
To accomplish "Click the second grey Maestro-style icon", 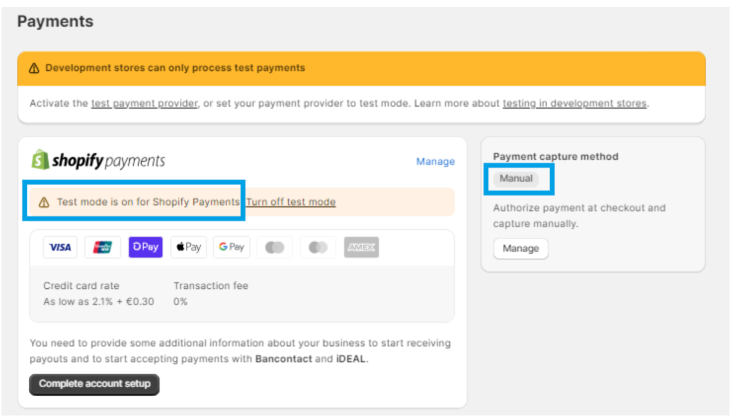I will [x=318, y=247].
